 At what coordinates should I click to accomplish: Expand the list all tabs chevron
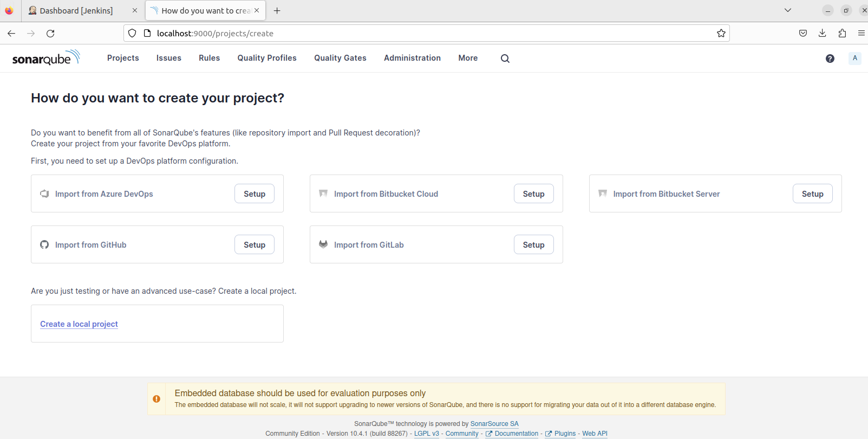click(788, 10)
